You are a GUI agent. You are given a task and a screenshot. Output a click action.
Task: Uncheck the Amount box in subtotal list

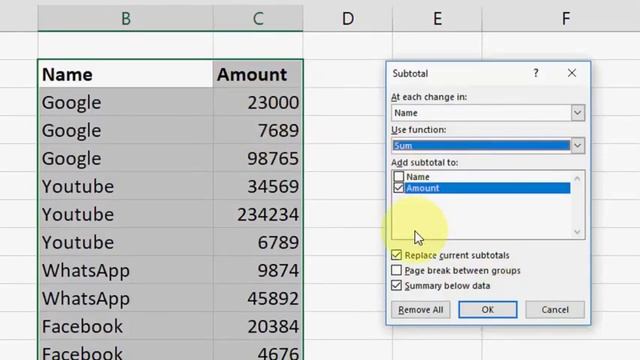click(x=399, y=188)
